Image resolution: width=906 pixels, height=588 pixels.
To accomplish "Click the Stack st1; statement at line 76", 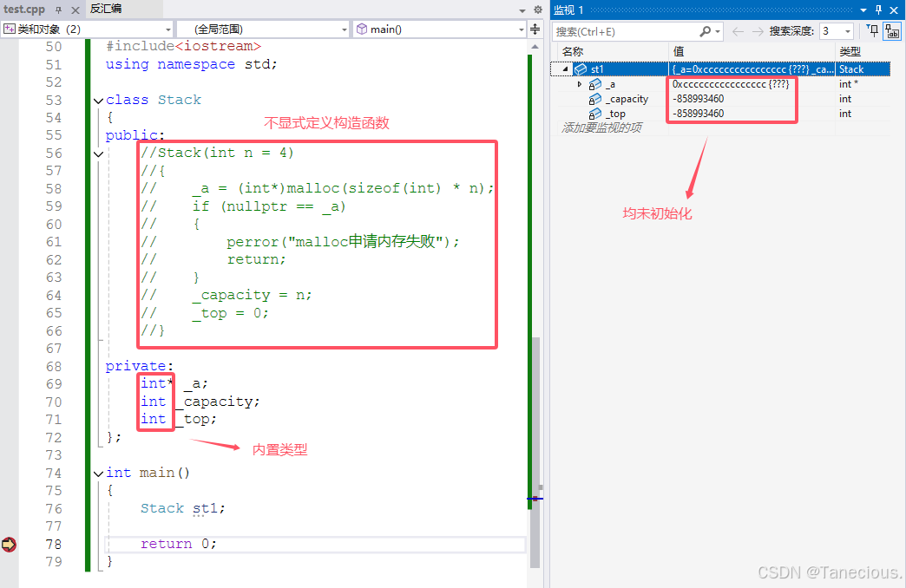I will (x=182, y=508).
